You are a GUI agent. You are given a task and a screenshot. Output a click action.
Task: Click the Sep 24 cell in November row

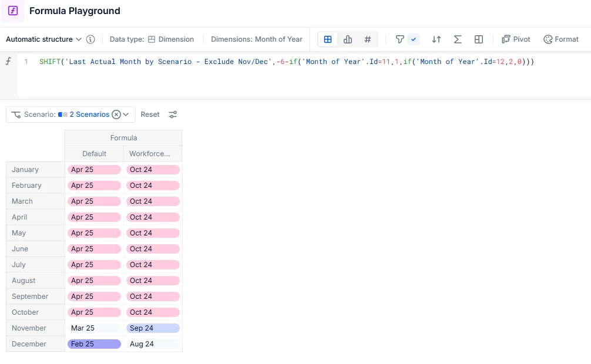pos(153,328)
